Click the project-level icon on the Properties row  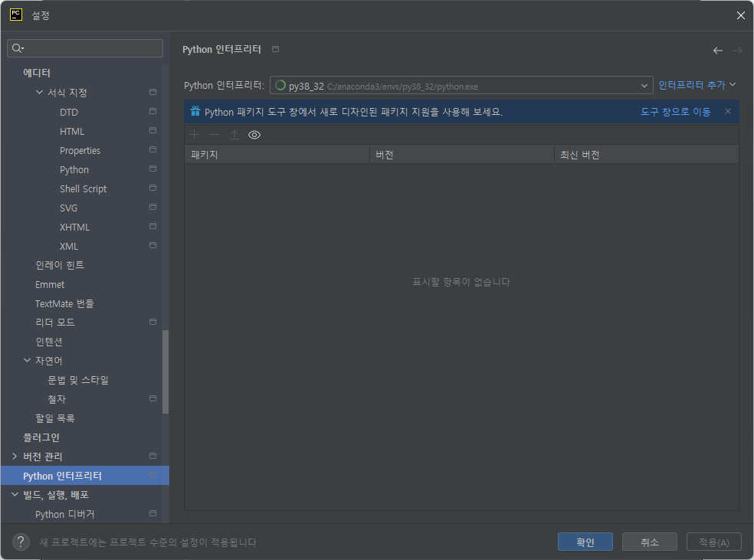click(153, 149)
